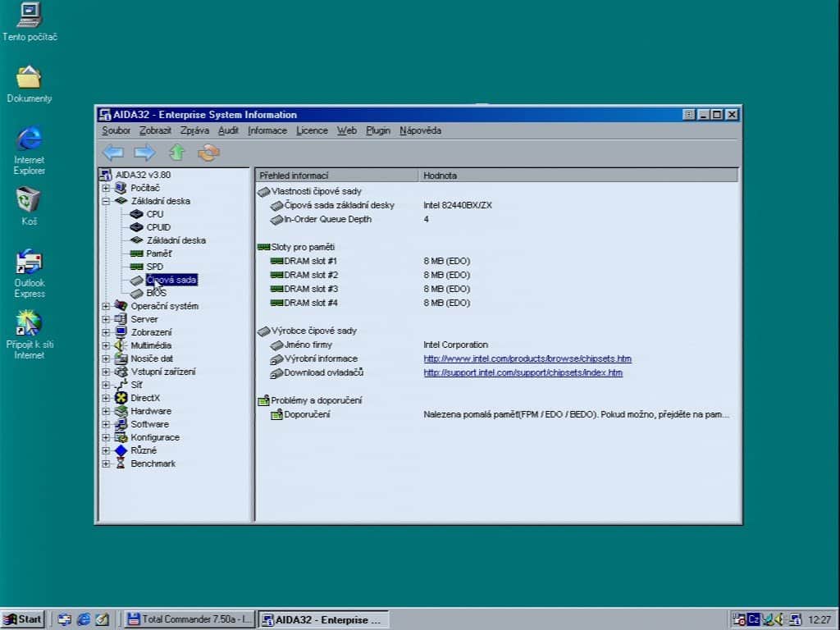Click the Operační systém icon
Screen dimensions: 840x630
click(x=121, y=305)
